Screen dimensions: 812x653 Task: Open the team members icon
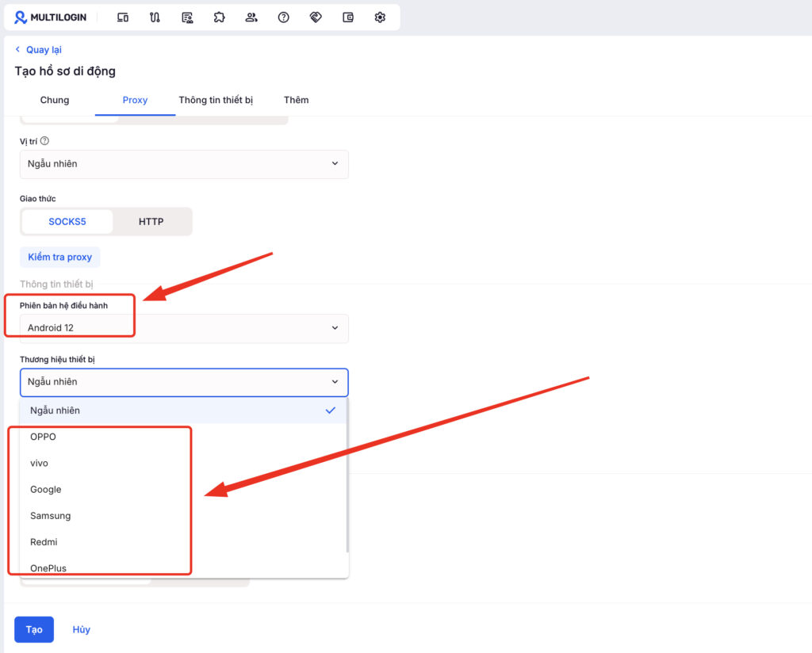pyautogui.click(x=251, y=17)
